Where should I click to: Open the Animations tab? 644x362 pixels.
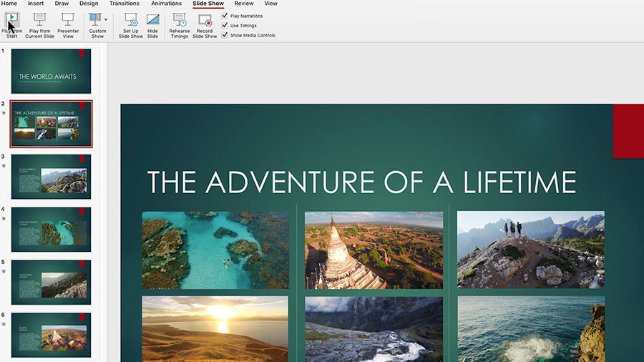(x=166, y=4)
